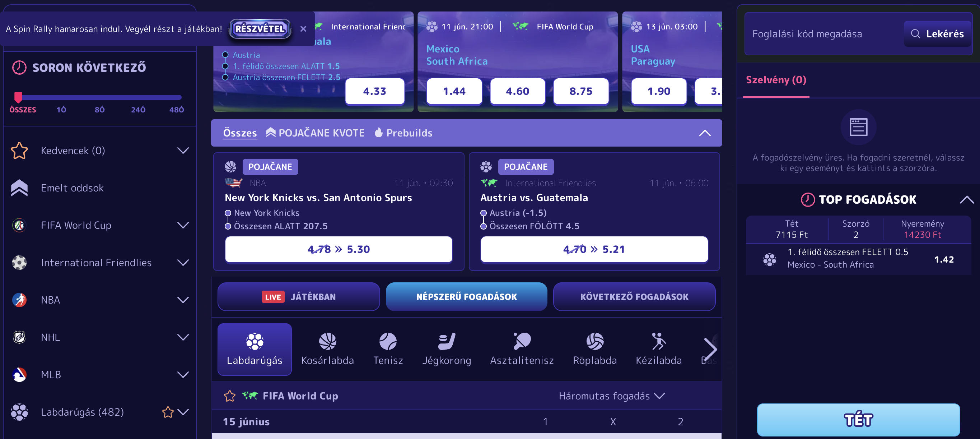The height and width of the screenshot is (439, 980).
Task: Click the FIFA World Cup sidebar logo icon
Action: click(x=19, y=225)
